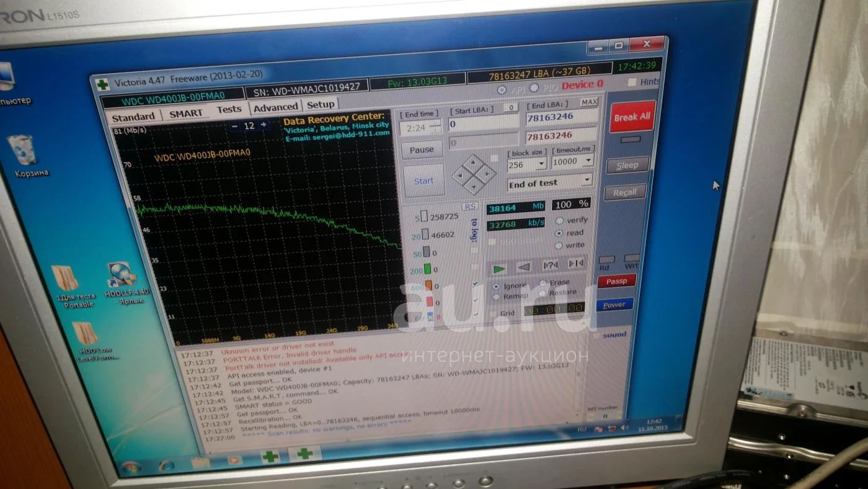The image size is (868, 489).
Task: Click the red Passp button
Action: click(x=616, y=281)
